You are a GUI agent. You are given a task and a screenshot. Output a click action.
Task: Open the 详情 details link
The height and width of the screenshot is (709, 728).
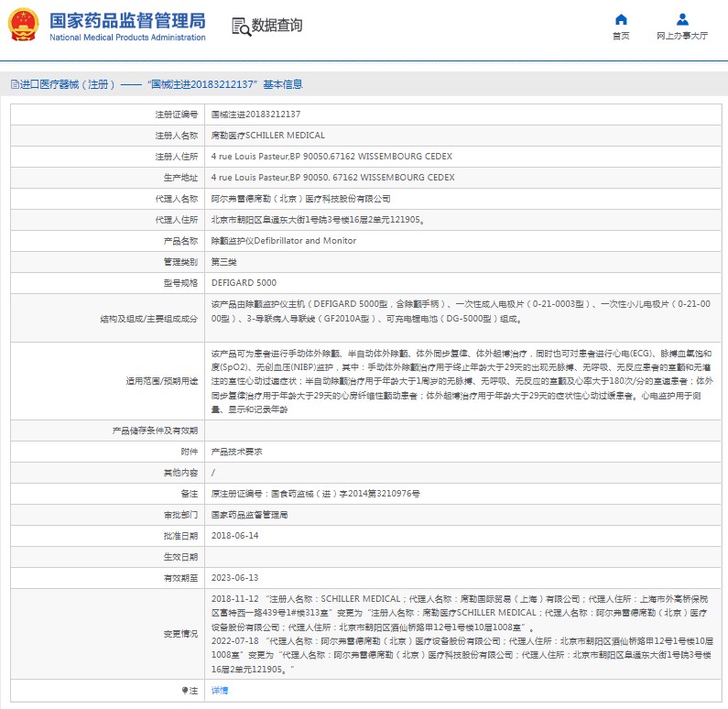pyautogui.click(x=220, y=691)
